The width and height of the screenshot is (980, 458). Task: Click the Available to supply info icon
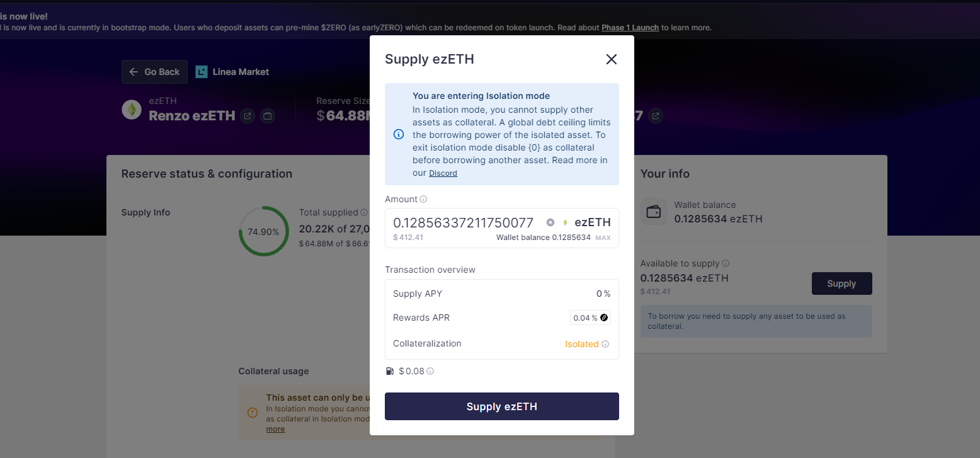[726, 263]
